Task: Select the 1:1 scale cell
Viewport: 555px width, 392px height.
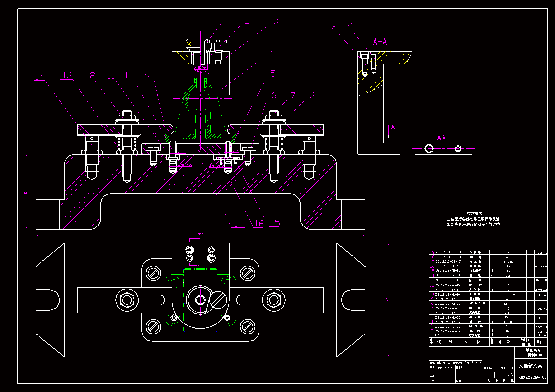Action: click(510, 375)
